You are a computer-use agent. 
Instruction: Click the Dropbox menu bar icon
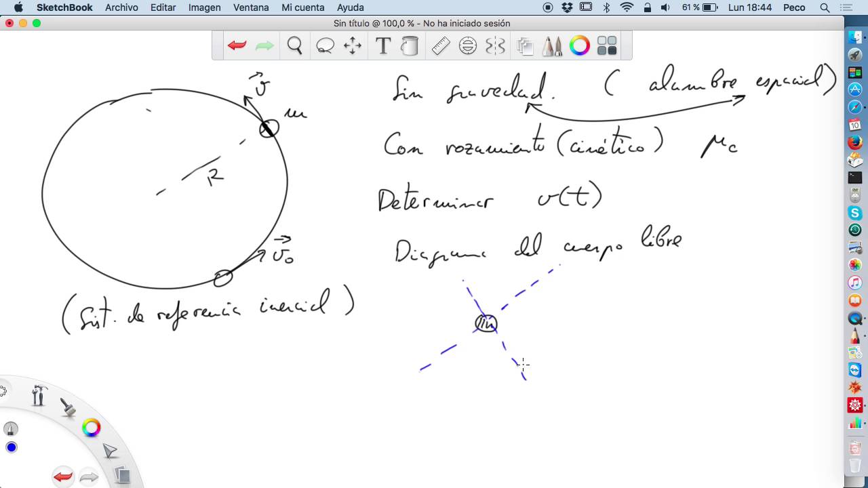tap(567, 7)
